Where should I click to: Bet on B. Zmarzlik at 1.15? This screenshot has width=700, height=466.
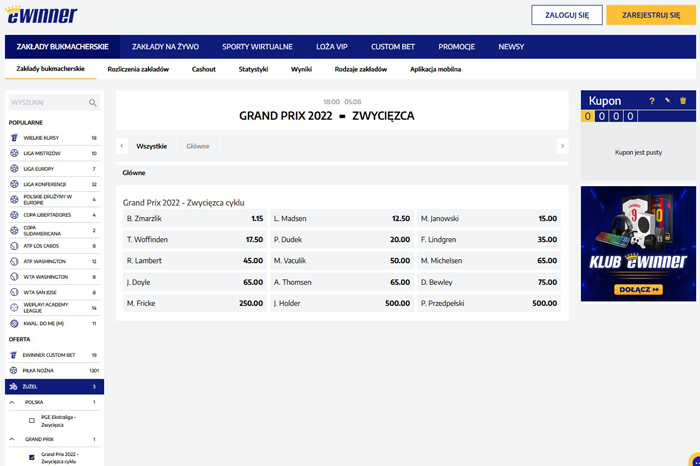pyautogui.click(x=195, y=218)
